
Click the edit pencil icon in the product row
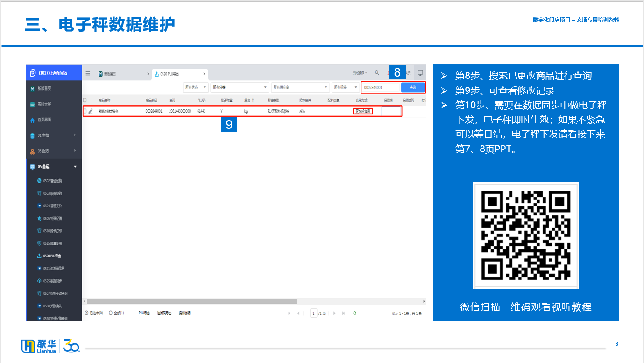pos(91,111)
